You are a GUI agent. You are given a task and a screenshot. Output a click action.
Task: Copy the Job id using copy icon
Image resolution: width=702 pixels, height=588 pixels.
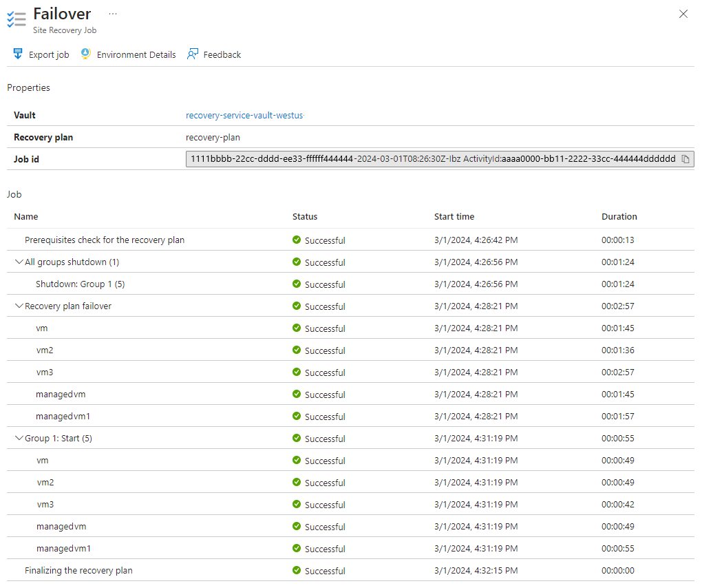click(x=685, y=159)
